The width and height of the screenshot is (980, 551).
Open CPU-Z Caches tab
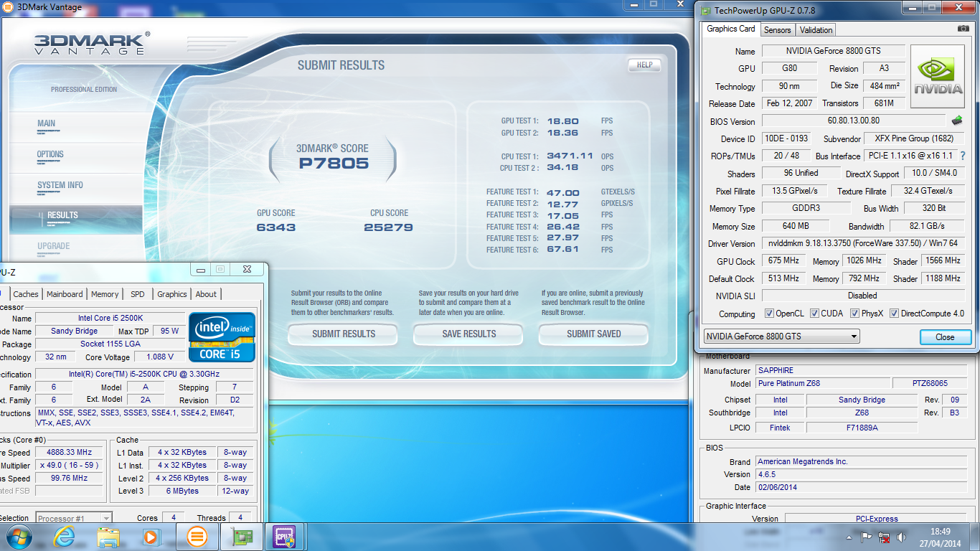(26, 294)
